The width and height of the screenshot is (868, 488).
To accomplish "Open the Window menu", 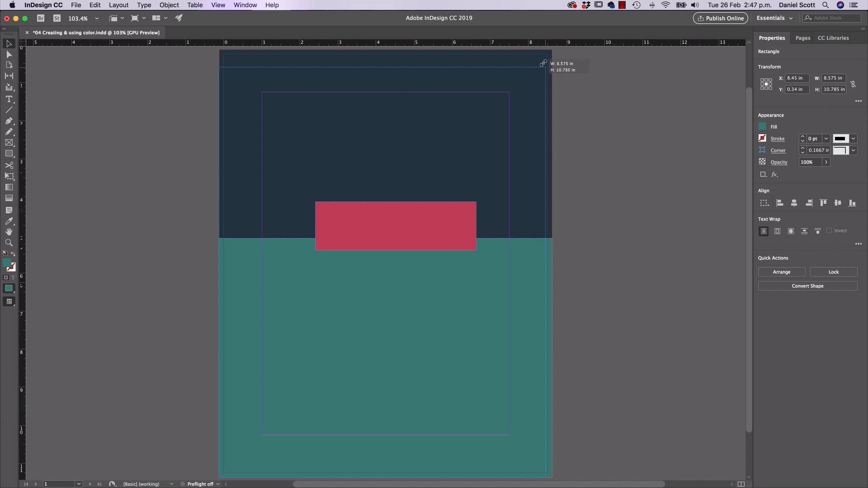I will pyautogui.click(x=245, y=5).
